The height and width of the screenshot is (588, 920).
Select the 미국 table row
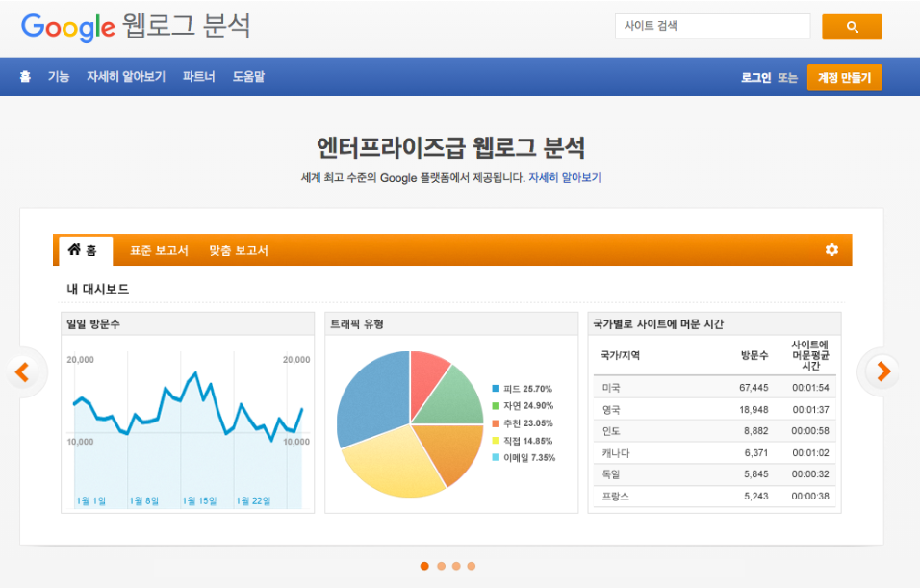click(715, 387)
